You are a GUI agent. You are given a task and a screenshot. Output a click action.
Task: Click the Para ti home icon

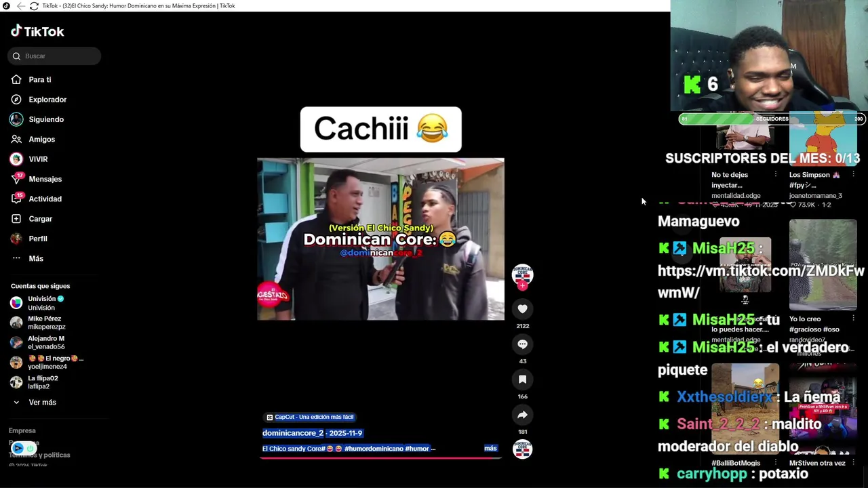click(16, 80)
